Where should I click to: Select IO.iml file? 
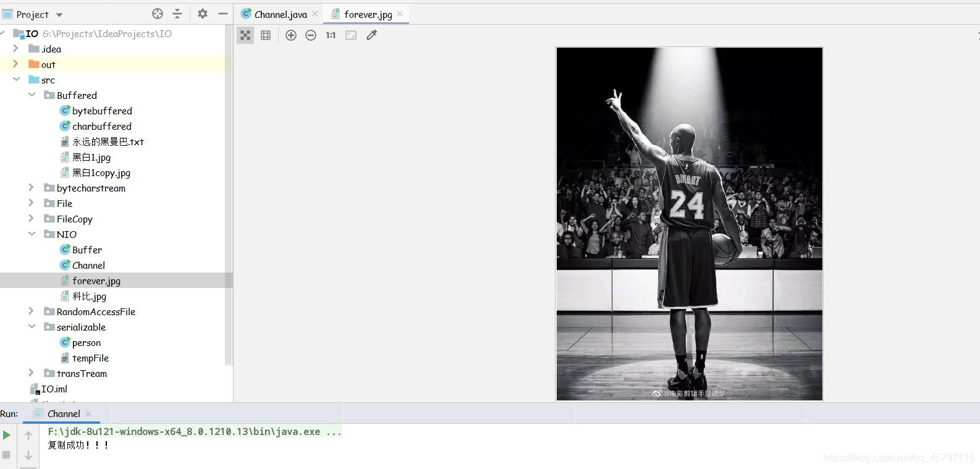click(54, 389)
